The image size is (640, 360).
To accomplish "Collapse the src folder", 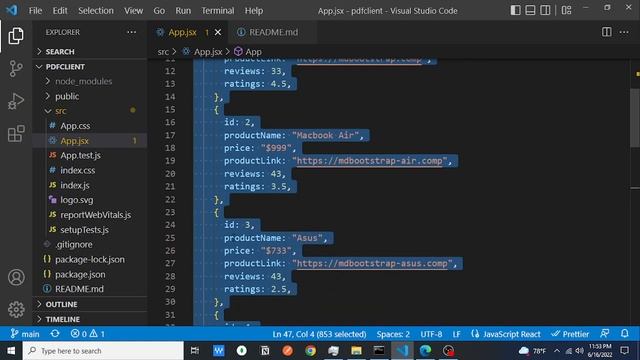I will 90,111.
